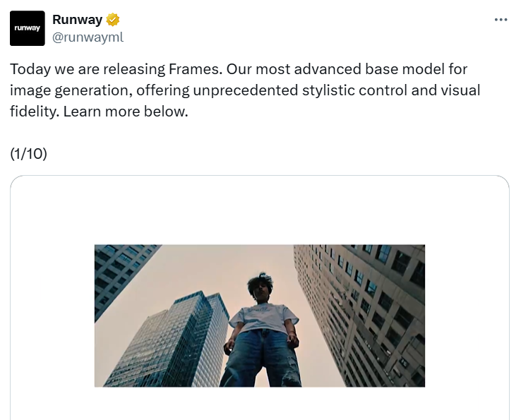
Task: Click the tweet text about releasing Frames
Action: (240, 90)
